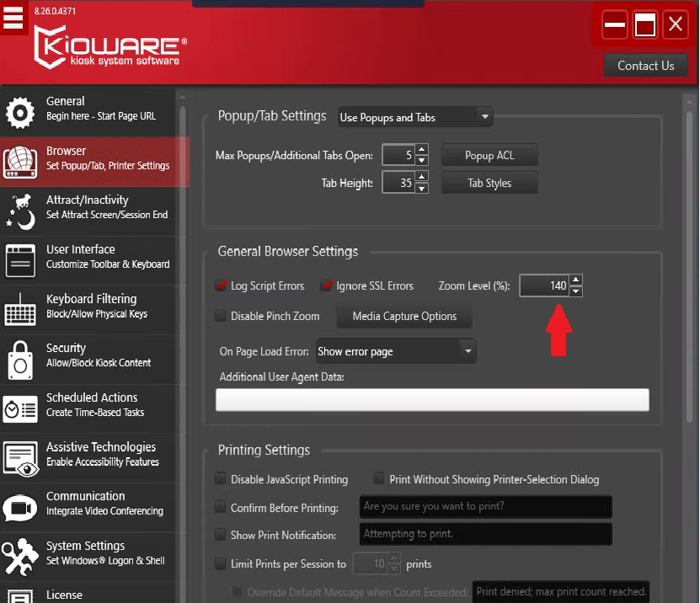
Task: Click the General gear icon
Action: point(20,109)
